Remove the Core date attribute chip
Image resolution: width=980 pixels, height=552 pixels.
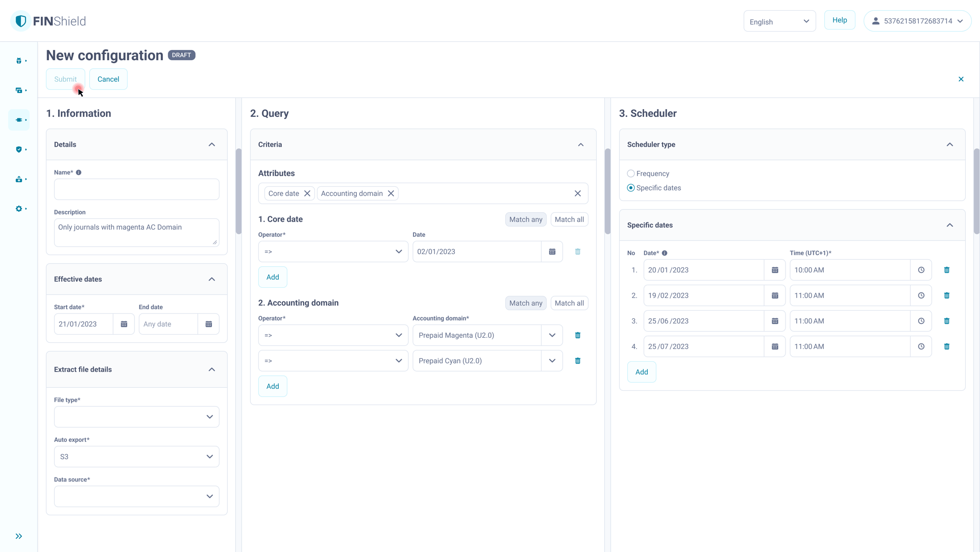(307, 193)
